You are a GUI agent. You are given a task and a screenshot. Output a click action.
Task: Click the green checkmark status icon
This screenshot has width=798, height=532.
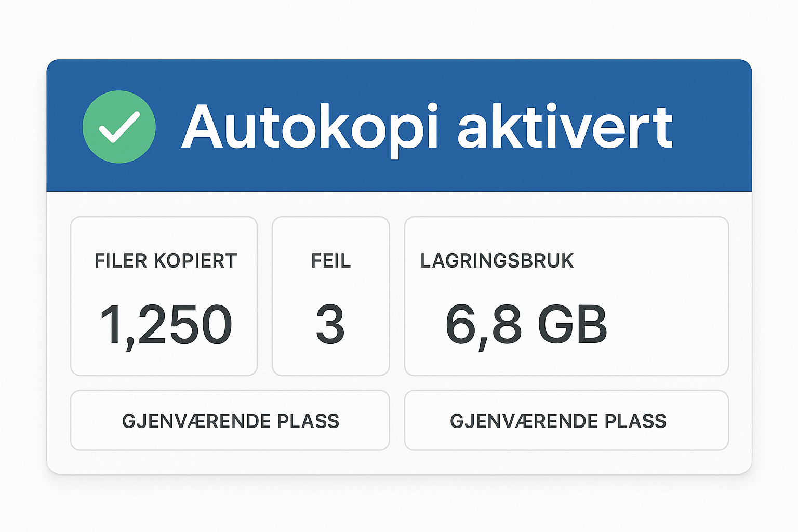pos(119,127)
